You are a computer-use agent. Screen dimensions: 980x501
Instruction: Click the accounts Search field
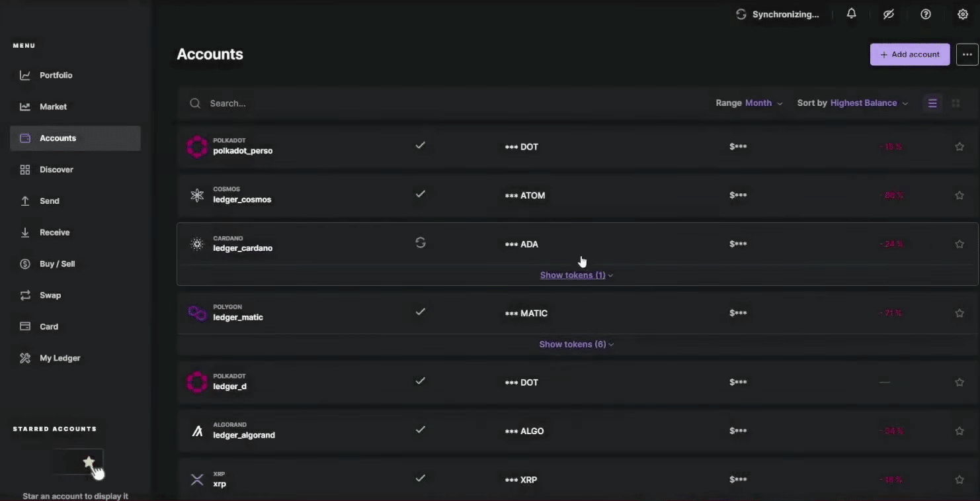(397, 103)
